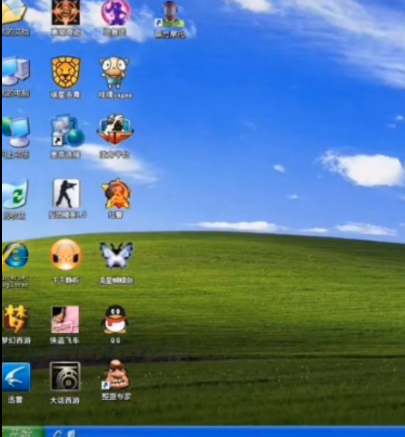
Task: Open the 迅雷 Thunder download icon
Action: coord(16,377)
